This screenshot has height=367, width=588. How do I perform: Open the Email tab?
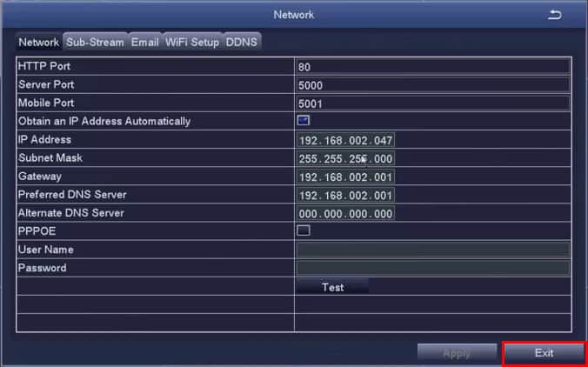144,42
